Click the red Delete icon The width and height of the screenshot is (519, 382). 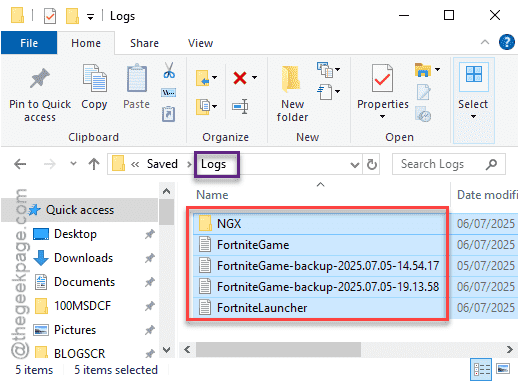[240, 78]
